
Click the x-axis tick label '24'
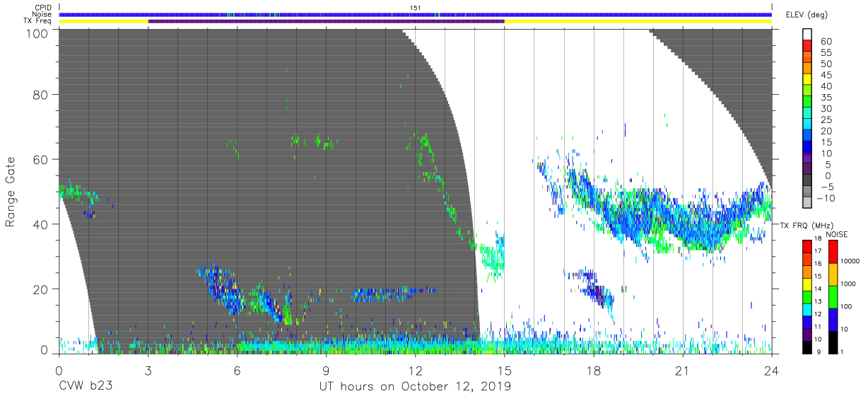[771, 371]
